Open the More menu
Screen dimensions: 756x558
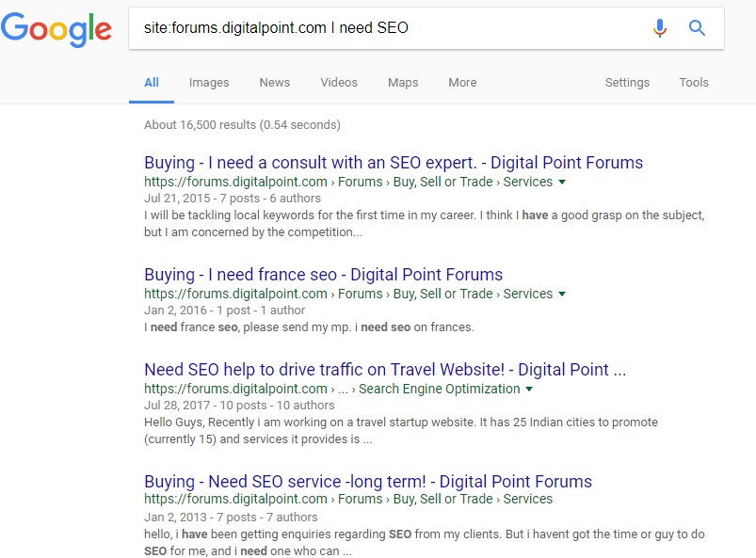point(462,83)
